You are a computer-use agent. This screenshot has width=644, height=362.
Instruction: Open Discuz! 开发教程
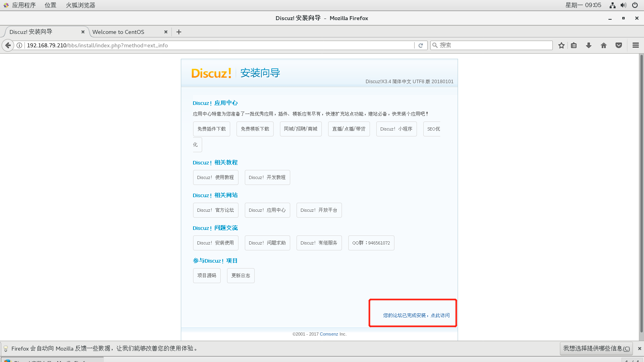tap(267, 177)
